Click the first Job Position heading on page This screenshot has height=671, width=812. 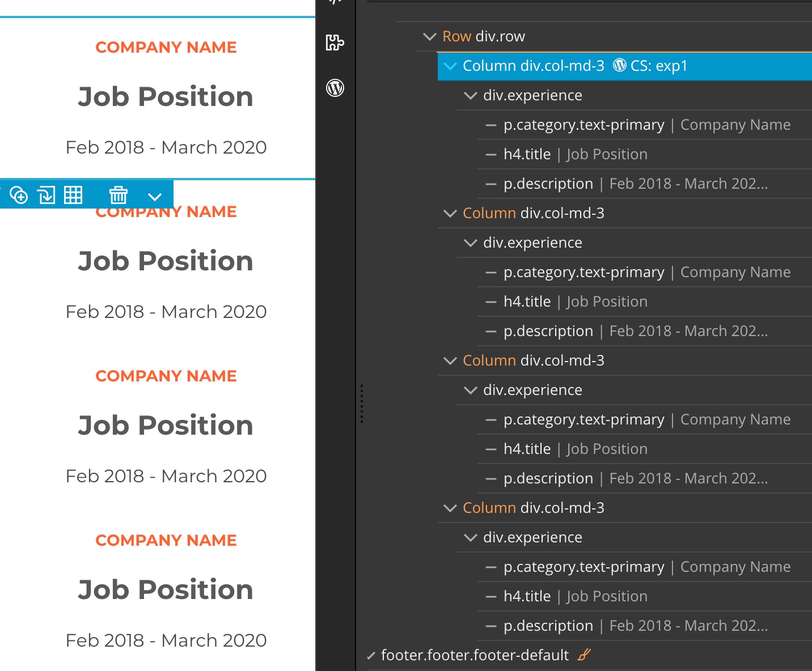point(166,96)
